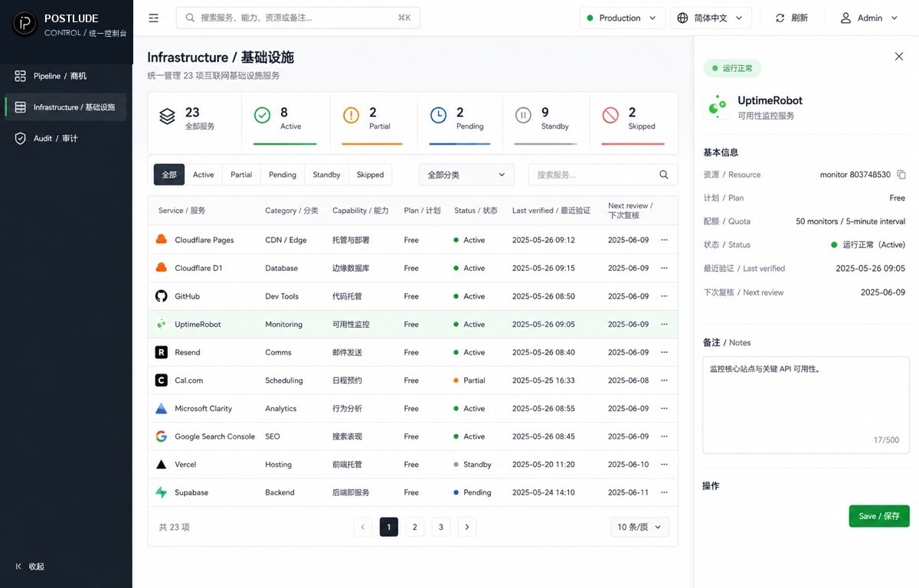
Task: Go to previous page arrow
Action: click(363, 527)
